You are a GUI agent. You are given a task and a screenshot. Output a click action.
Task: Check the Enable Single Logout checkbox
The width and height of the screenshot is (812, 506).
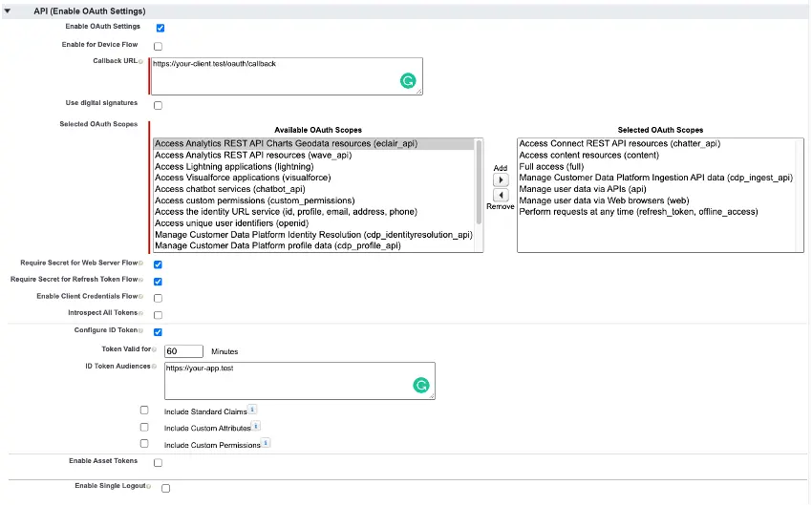point(166,488)
